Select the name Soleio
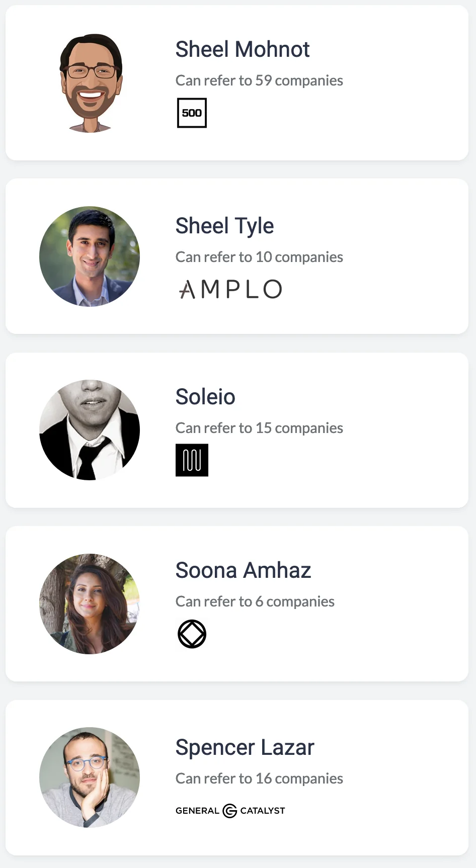476x868 pixels. (205, 396)
